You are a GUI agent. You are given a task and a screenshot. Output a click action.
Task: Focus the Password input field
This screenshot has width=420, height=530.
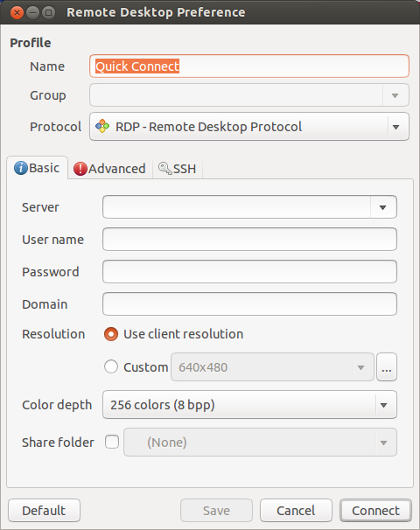[249, 272]
